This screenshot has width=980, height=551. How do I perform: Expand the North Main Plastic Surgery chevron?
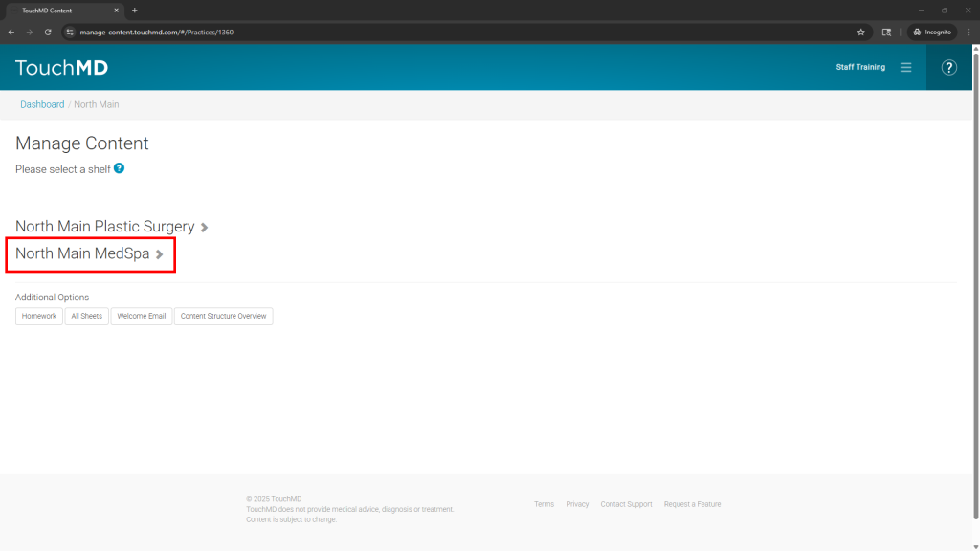pos(205,228)
